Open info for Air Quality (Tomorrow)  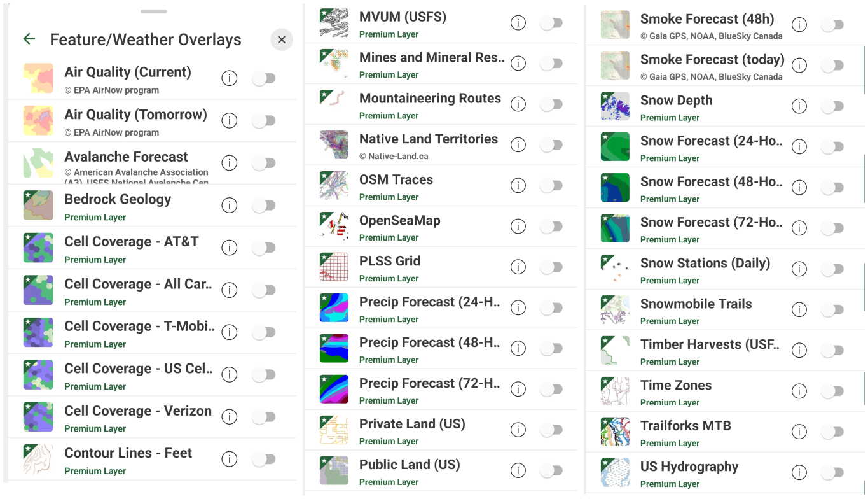(229, 121)
